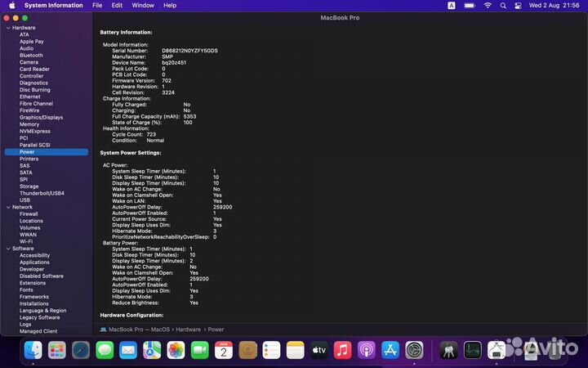
Task: Open System Information dock icon
Action: coord(497,350)
